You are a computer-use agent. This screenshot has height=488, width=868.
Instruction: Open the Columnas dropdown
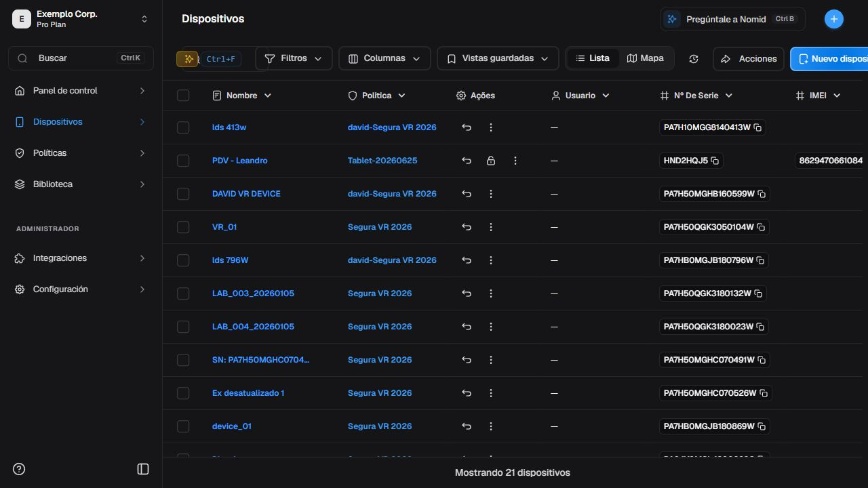point(384,58)
